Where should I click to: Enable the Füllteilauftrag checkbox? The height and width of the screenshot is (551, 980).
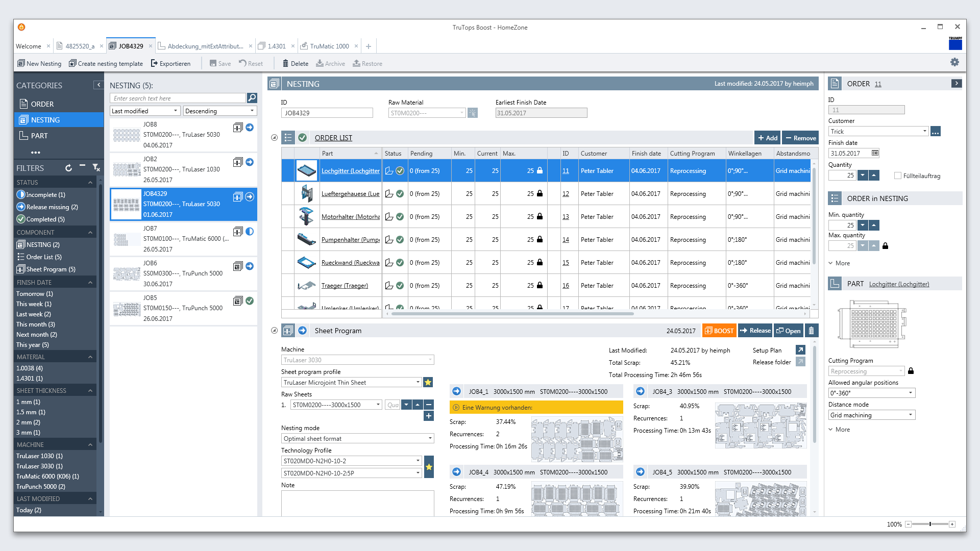(x=898, y=176)
